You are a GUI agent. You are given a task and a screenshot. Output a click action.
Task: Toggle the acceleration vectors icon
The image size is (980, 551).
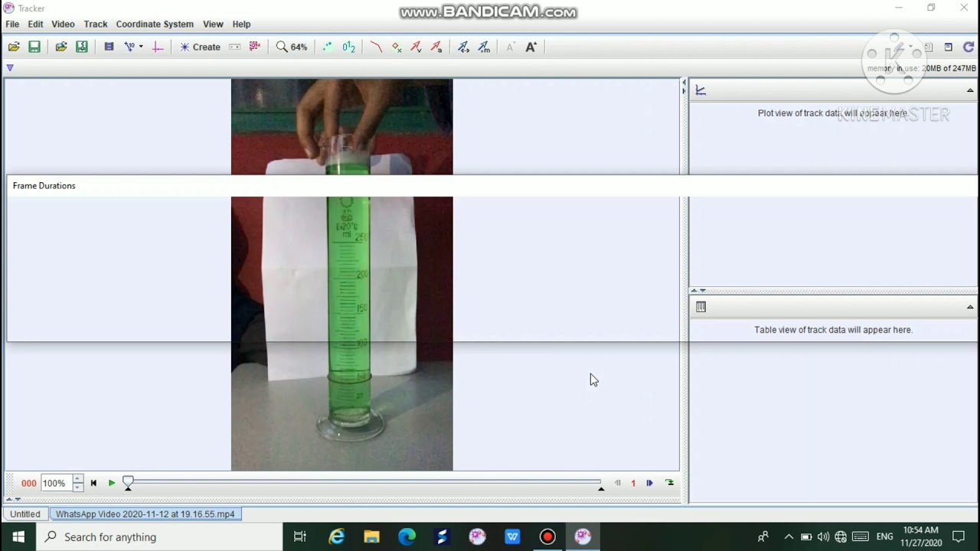point(436,47)
